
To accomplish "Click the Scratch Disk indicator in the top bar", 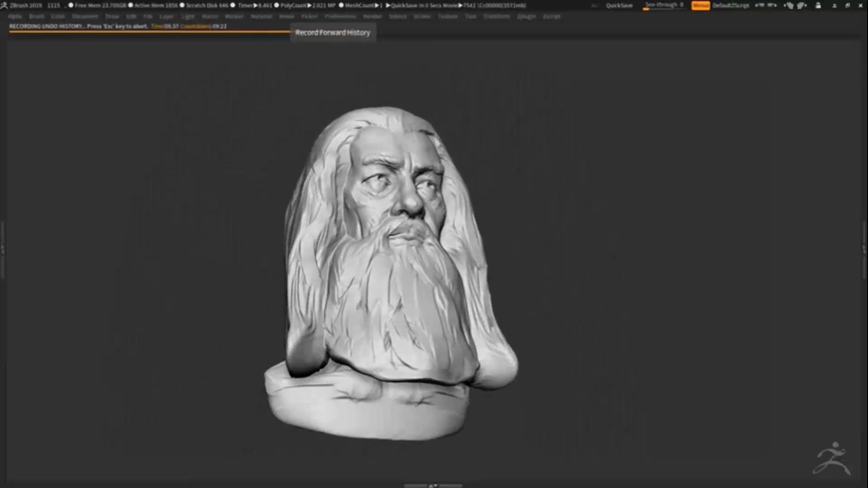I will [201, 5].
